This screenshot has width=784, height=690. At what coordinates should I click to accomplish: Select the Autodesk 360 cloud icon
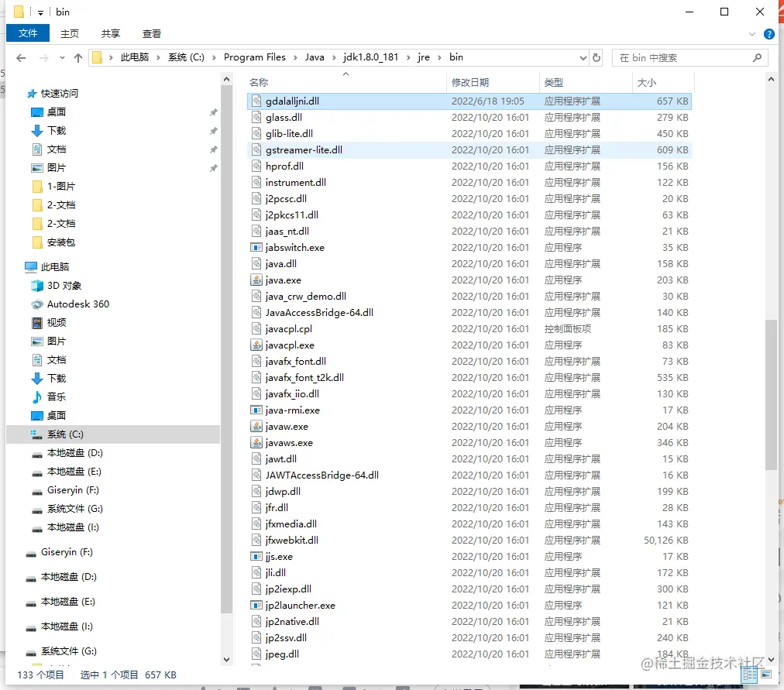click(37, 304)
